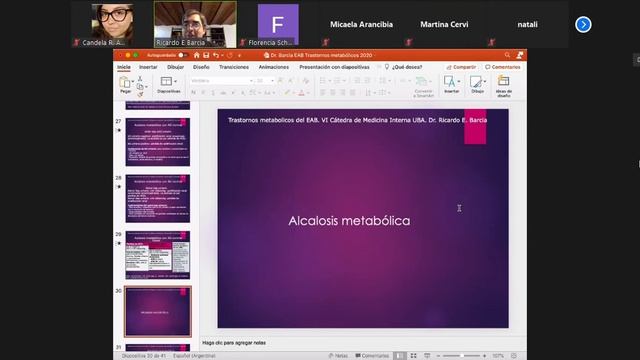This screenshot has height=360, width=640.
Task: Select slide 28 thumbnail
Action: [x=158, y=198]
